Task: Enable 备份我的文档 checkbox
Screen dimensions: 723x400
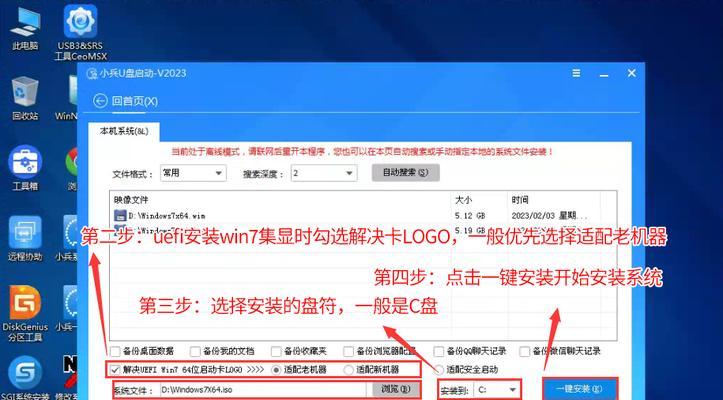Action: coord(195,352)
